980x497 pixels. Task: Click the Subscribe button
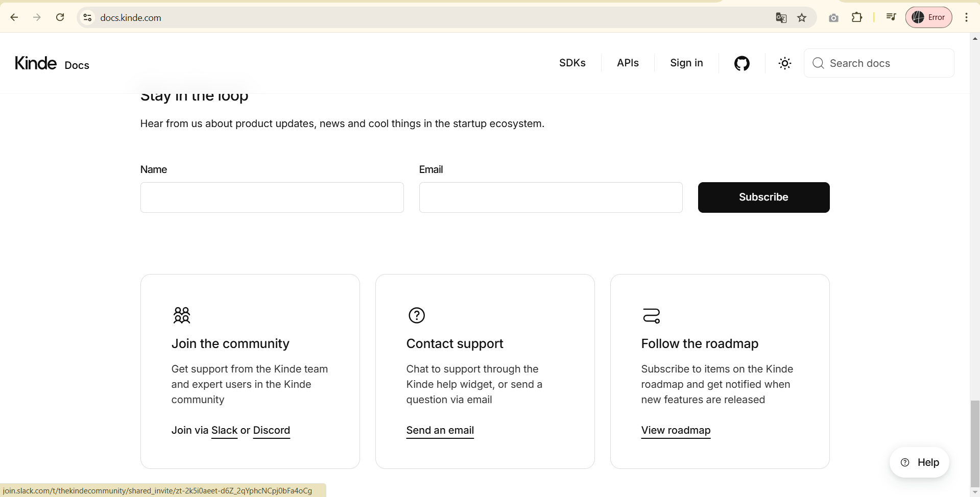763,197
